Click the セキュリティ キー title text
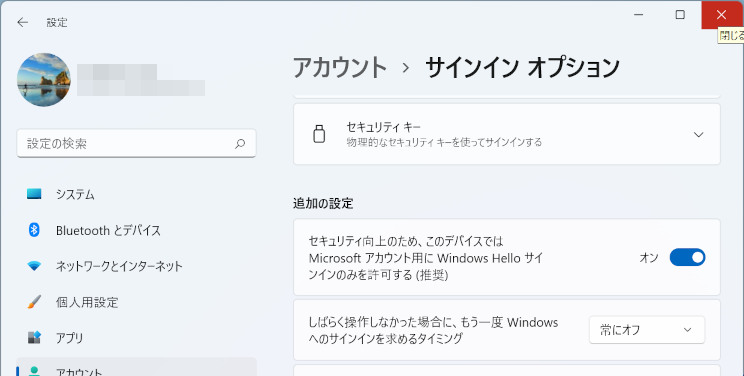Screen dimensions: 744x376 [x=383, y=127]
